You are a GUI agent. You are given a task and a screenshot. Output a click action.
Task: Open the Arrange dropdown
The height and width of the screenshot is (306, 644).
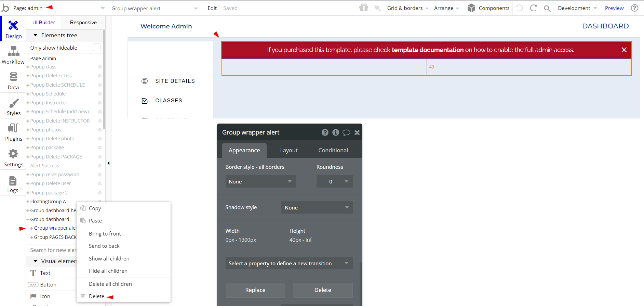pyautogui.click(x=446, y=8)
